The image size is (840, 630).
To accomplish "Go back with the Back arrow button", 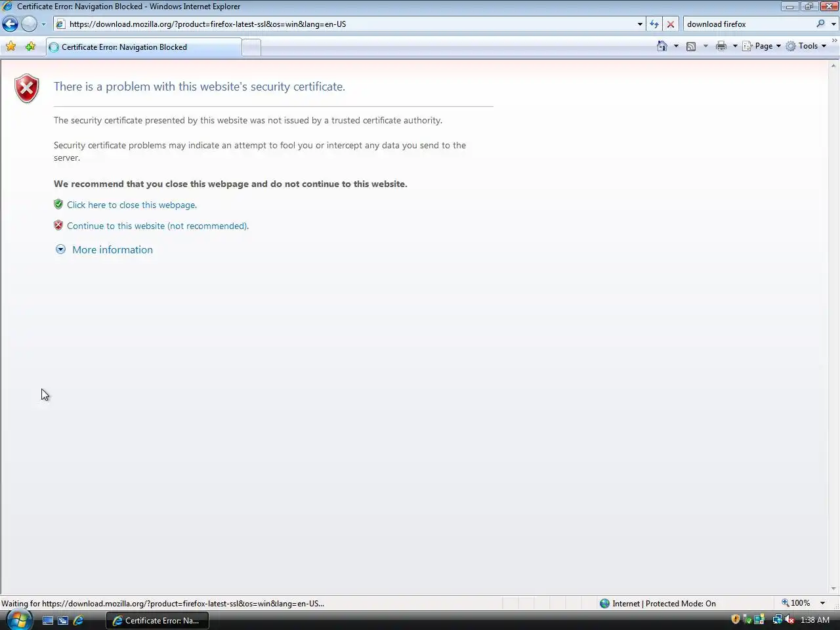I will click(10, 24).
